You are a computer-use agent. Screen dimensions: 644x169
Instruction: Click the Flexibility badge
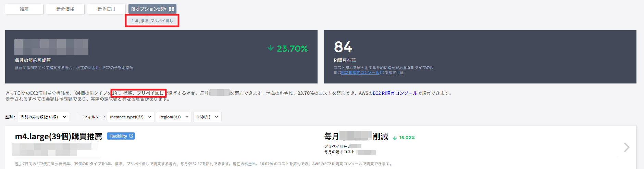click(x=118, y=136)
